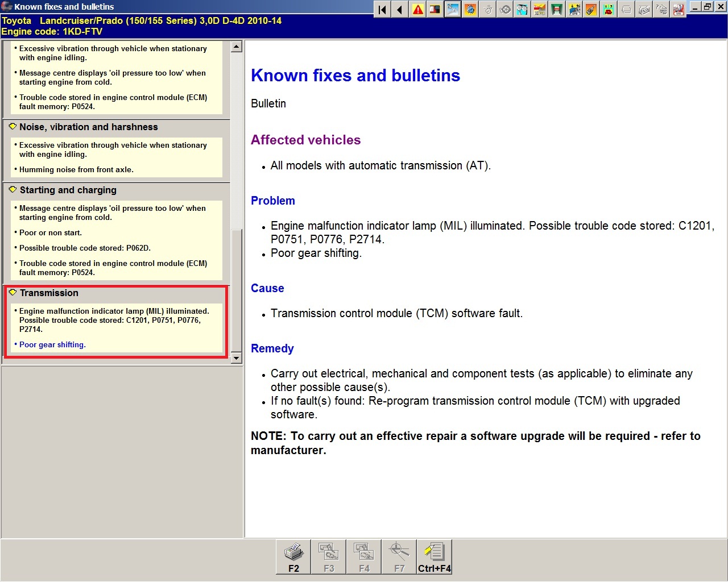Click the scroll up arrow in list
The height and width of the screenshot is (582, 728).
[x=237, y=47]
